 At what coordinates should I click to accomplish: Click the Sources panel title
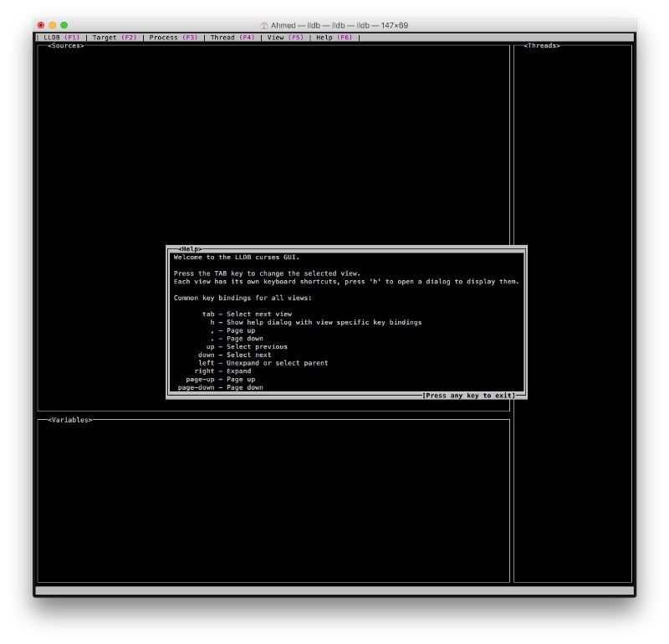pos(66,46)
